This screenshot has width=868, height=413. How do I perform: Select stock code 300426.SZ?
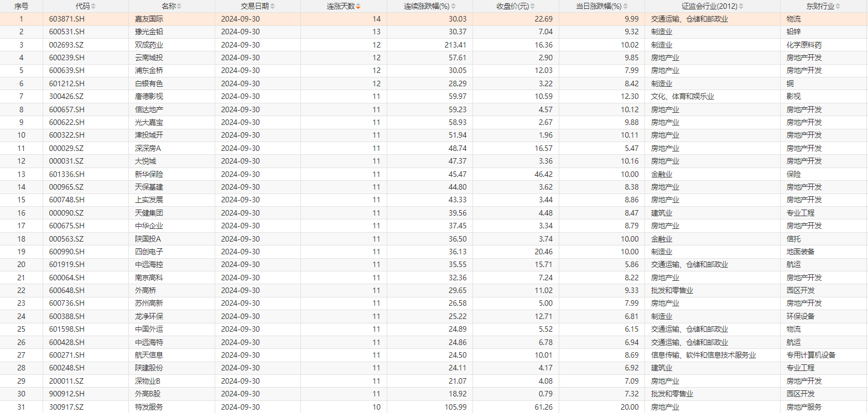[66, 96]
